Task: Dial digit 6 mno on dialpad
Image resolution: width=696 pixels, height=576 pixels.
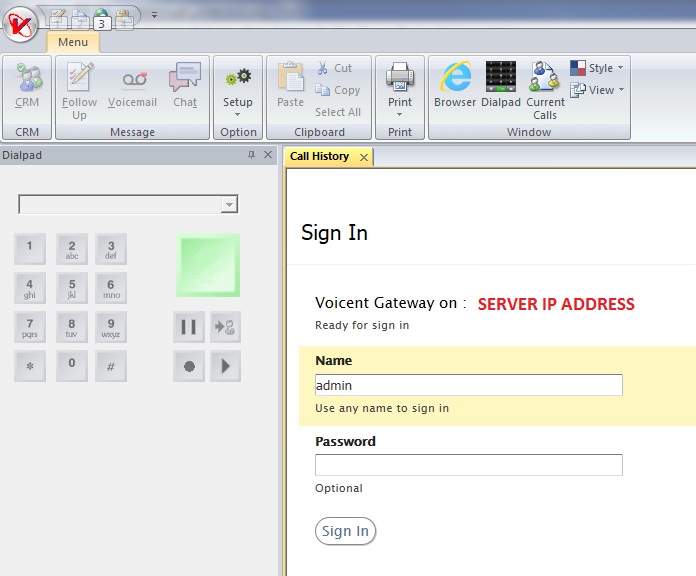Action: pyautogui.click(x=111, y=288)
